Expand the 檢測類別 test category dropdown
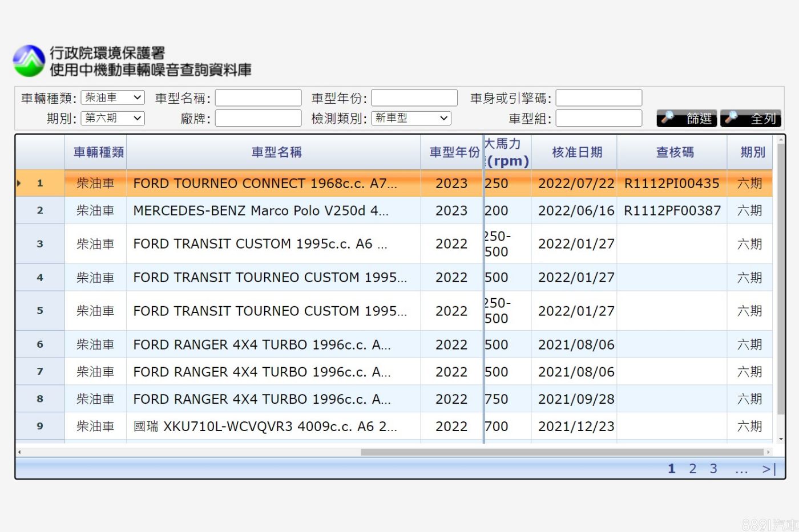Screen dimensions: 799x532 [411, 118]
